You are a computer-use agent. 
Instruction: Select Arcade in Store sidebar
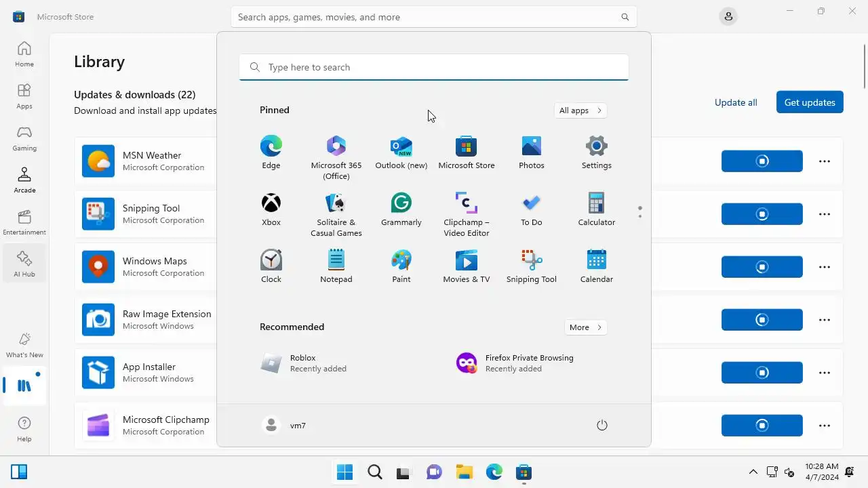[x=24, y=180]
